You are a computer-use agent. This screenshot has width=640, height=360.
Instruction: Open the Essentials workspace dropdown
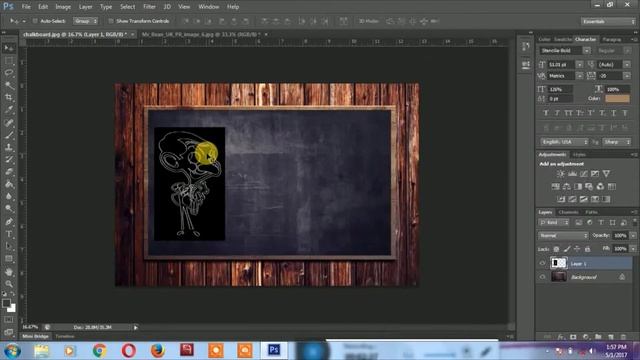point(608,21)
